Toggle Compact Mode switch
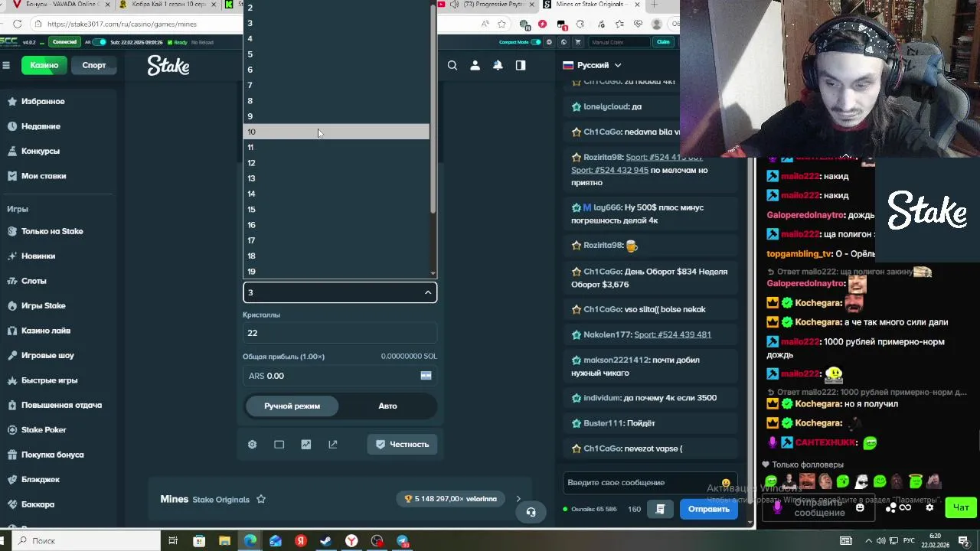The width and height of the screenshot is (980, 551). (536, 42)
